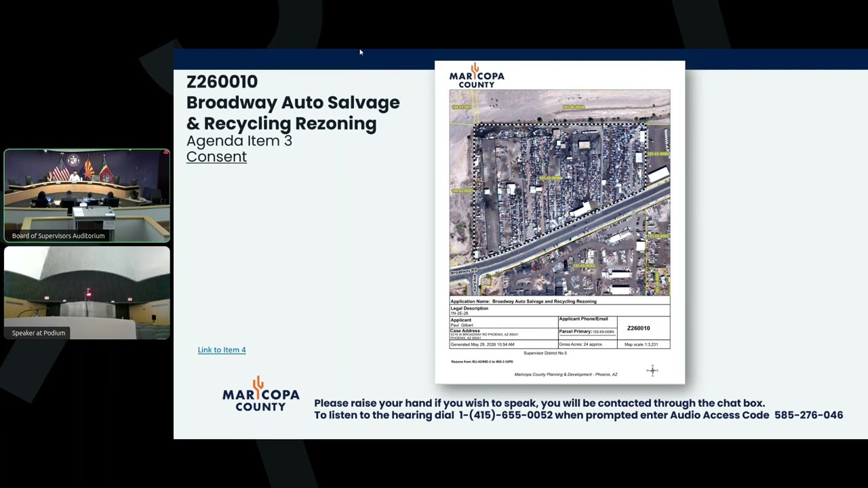Click the Maricopa County logo beside hearing instructions

261,394
